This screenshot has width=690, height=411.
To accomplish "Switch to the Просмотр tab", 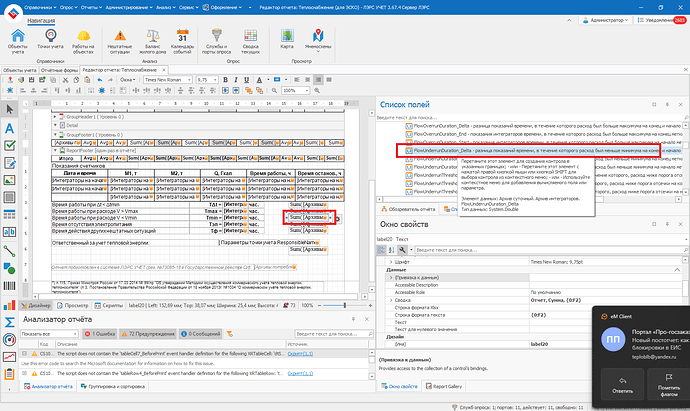I will 73,305.
